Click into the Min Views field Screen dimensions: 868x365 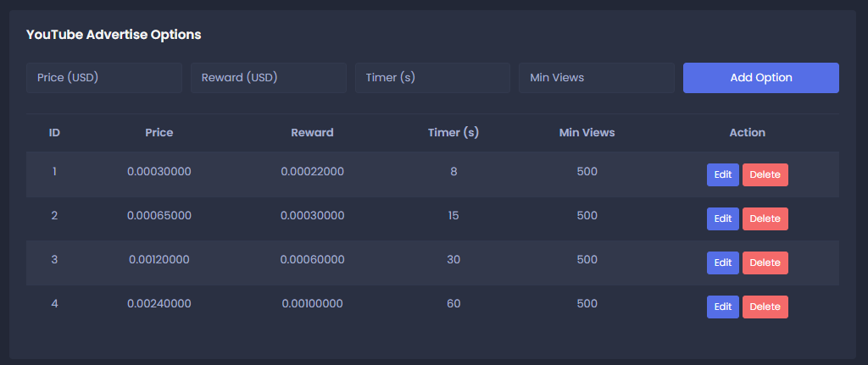597,78
